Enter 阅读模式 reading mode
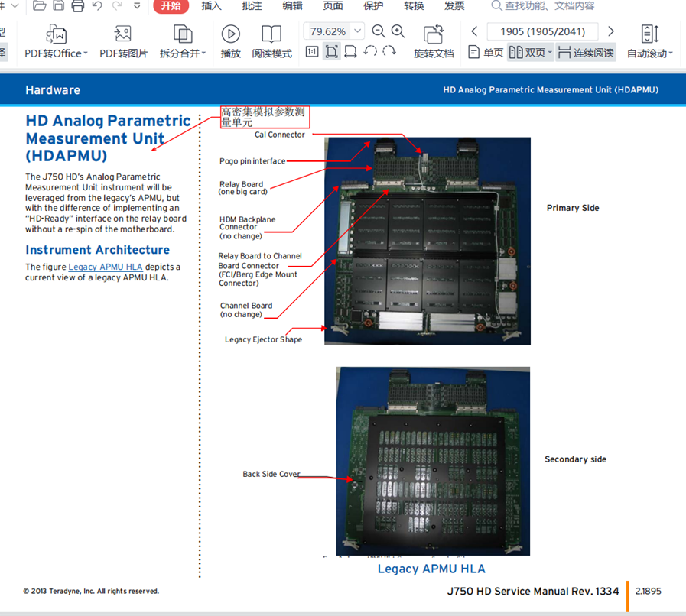Image resolution: width=686 pixels, height=616 pixels. [271, 34]
